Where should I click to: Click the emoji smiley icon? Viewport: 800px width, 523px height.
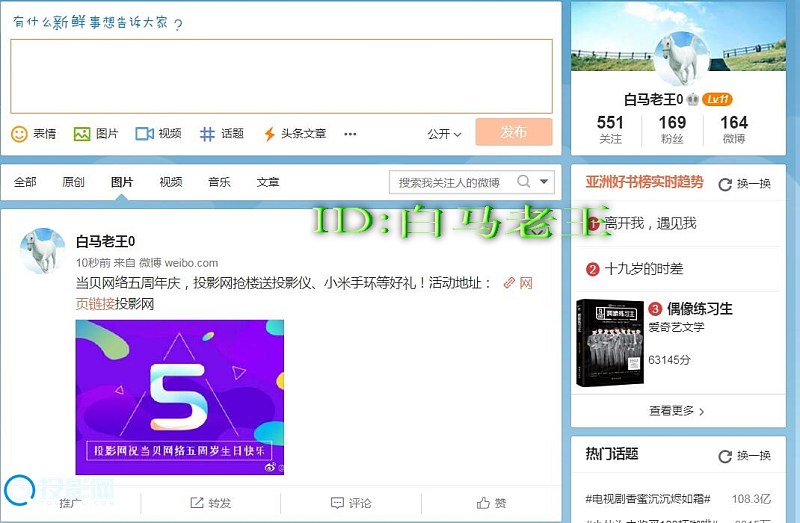tap(19, 134)
